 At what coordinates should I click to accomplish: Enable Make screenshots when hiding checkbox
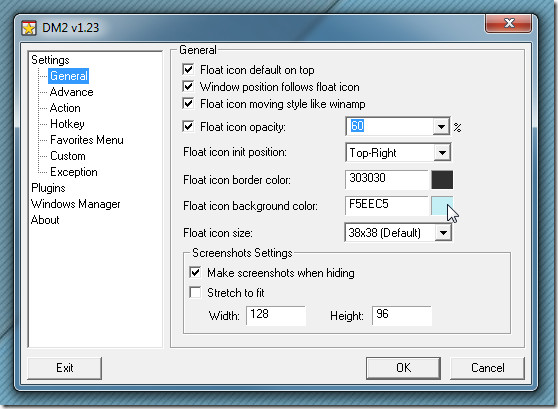click(195, 273)
